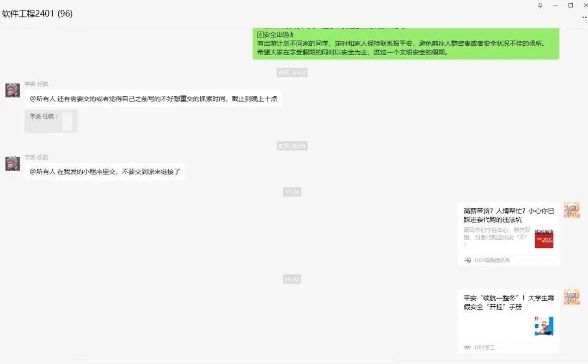This screenshot has width=588, height=364.
Task: Click the blue thumbnail of 寒假安全 article
Action: [544, 326]
